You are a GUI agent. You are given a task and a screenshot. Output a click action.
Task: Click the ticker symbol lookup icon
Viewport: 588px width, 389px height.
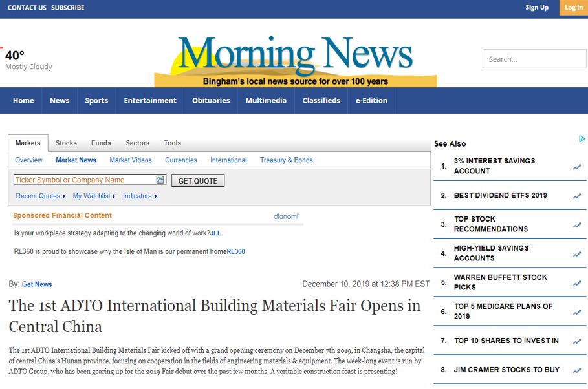tap(160, 180)
